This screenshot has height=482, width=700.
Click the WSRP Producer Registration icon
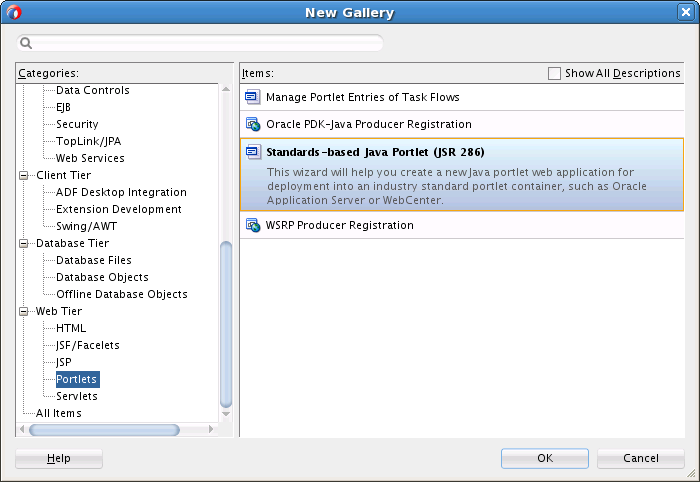253,225
